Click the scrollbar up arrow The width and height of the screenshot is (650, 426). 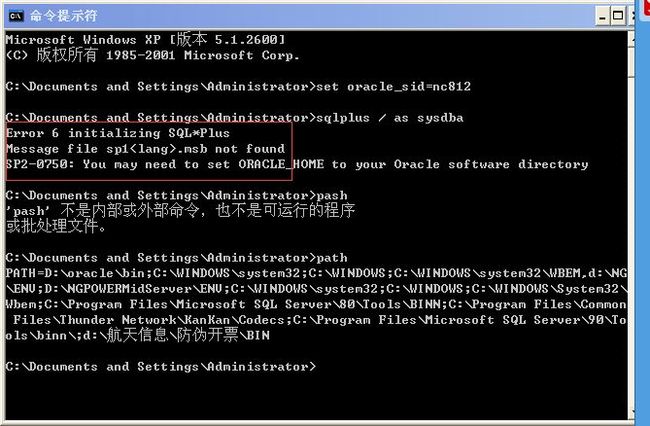[x=631, y=39]
